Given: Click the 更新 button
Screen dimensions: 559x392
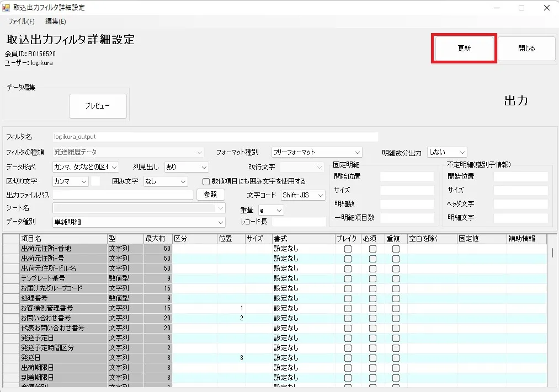Looking at the screenshot, I should pos(464,49).
